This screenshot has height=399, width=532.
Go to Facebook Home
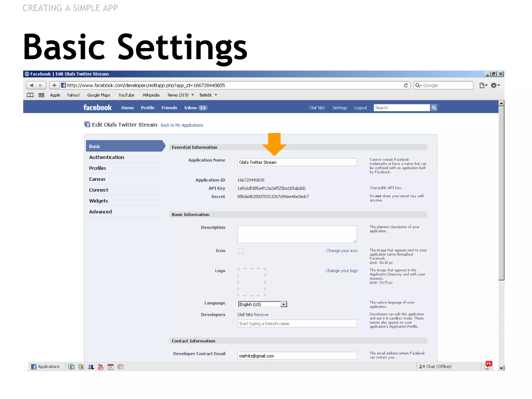pyautogui.click(x=128, y=108)
